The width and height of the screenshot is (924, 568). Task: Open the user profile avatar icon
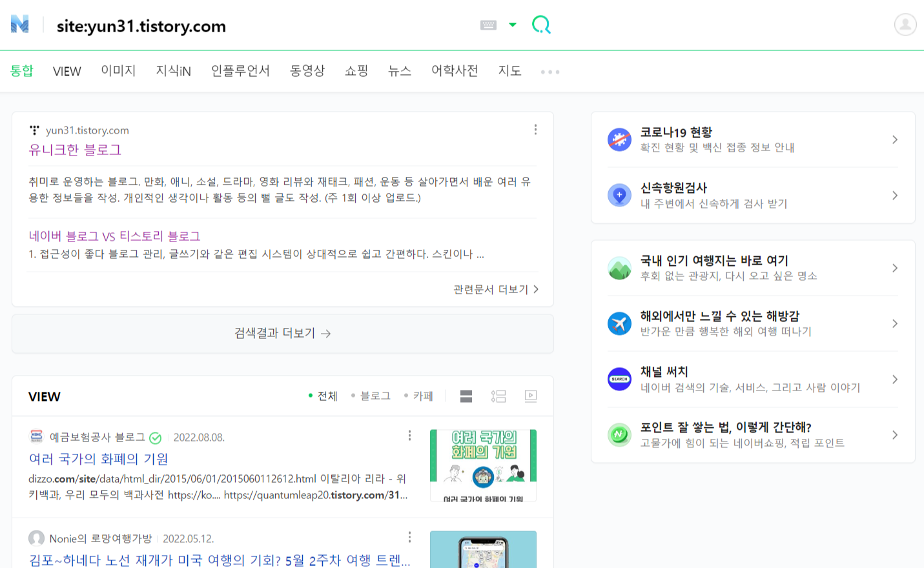[905, 25]
